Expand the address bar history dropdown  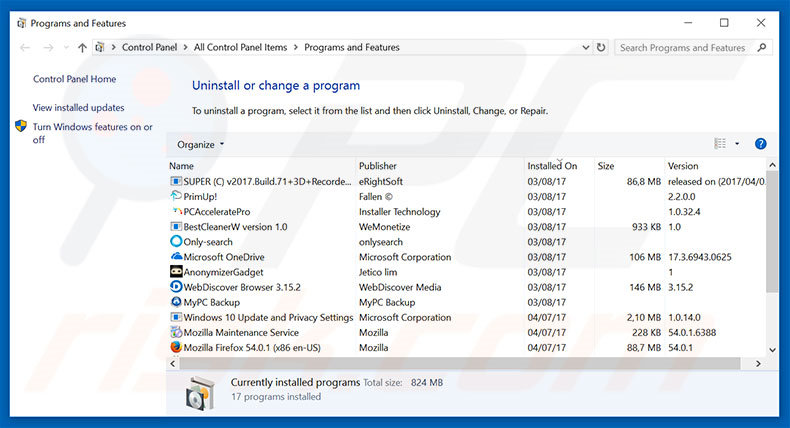[585, 47]
